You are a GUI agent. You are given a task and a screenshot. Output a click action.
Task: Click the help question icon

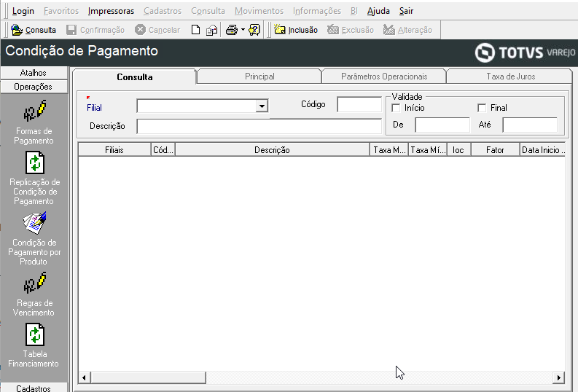pos(254,30)
